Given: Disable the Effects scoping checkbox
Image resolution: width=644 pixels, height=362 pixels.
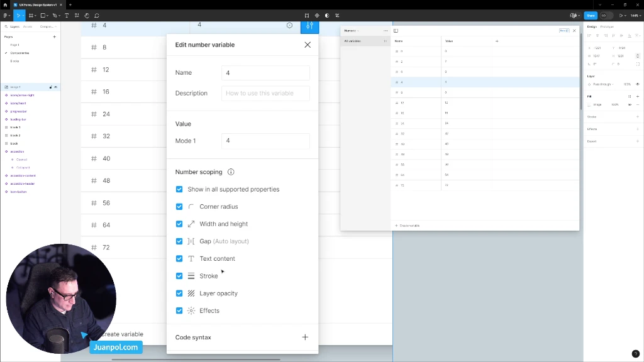Looking at the screenshot, I should [x=179, y=310].
